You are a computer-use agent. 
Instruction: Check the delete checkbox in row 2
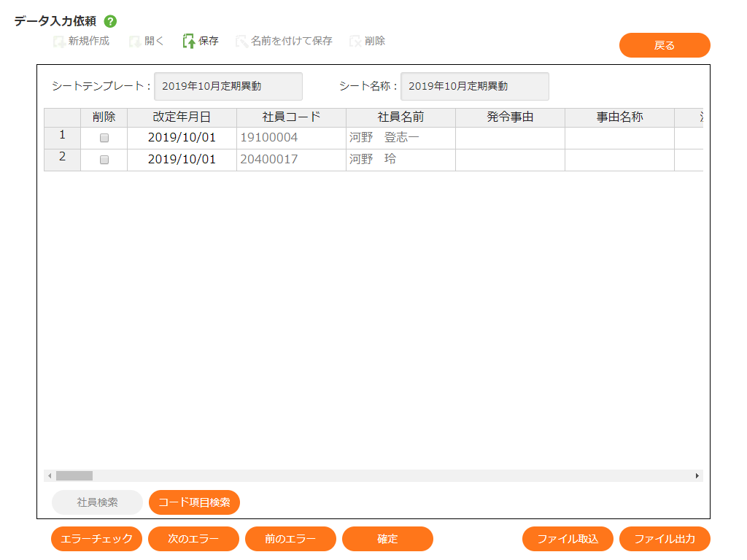[x=104, y=160]
